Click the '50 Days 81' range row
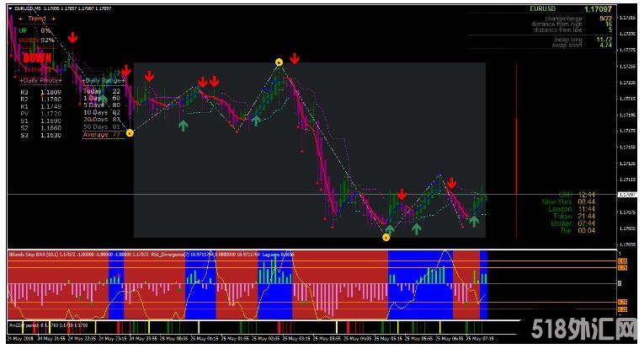 [x=102, y=126]
